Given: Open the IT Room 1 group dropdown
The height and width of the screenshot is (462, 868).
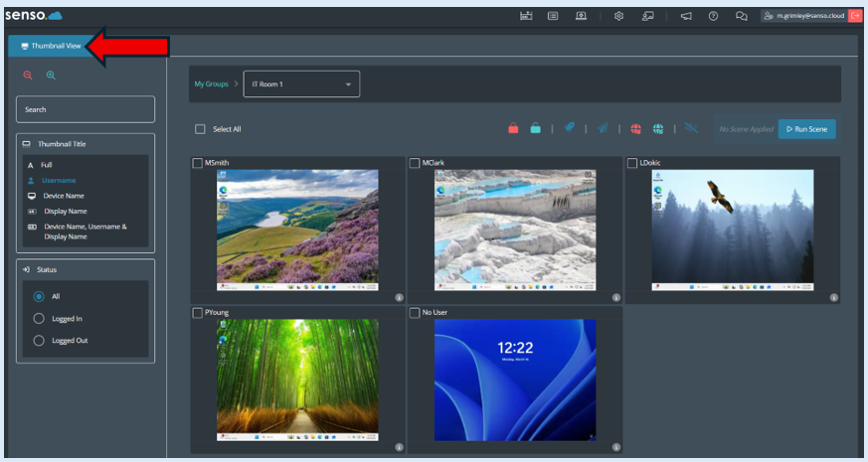Looking at the screenshot, I should [x=301, y=84].
